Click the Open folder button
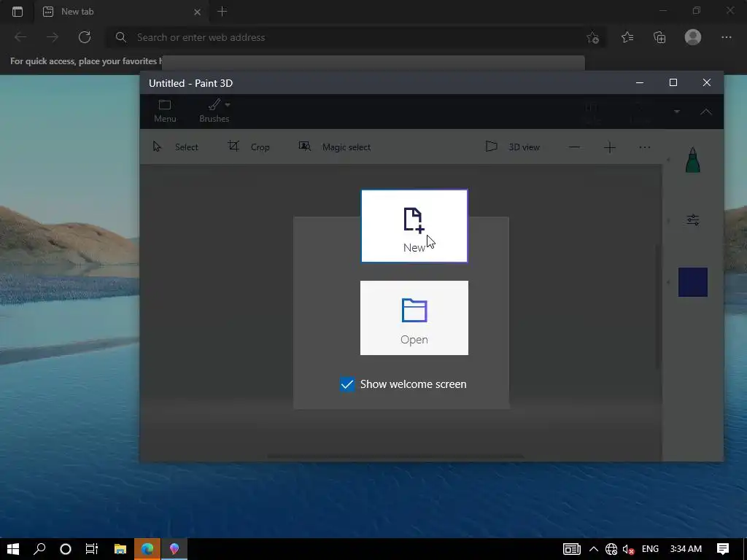 (x=414, y=318)
